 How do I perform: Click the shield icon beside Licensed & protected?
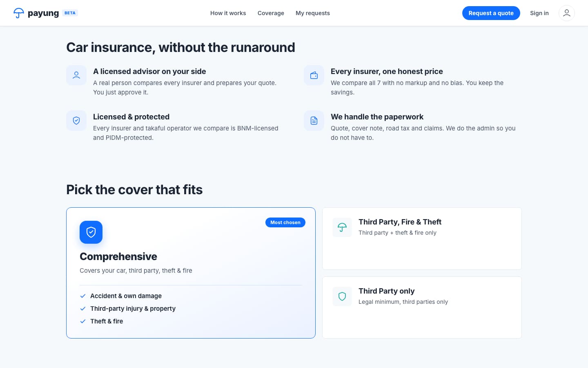tap(76, 121)
